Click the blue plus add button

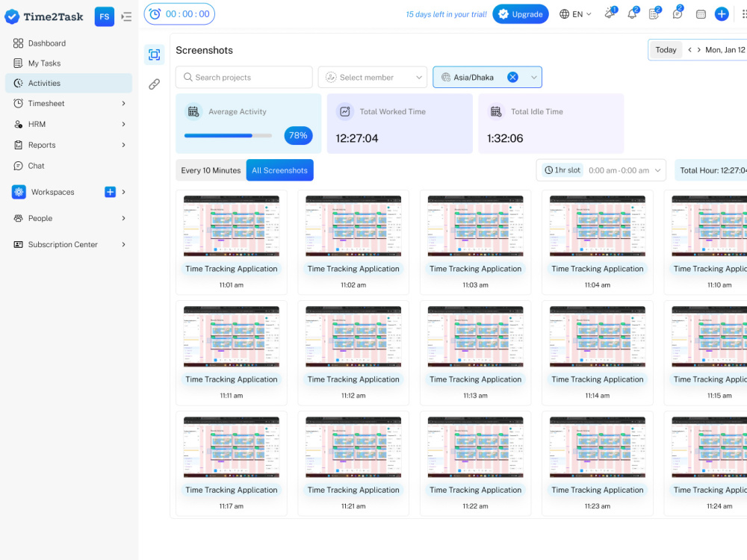tap(722, 14)
